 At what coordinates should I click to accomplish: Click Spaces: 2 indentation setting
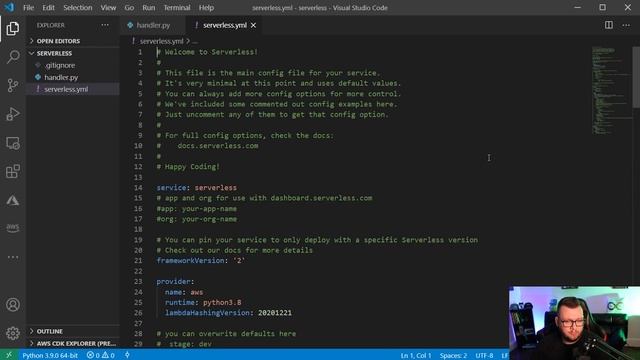pyautogui.click(x=453, y=356)
